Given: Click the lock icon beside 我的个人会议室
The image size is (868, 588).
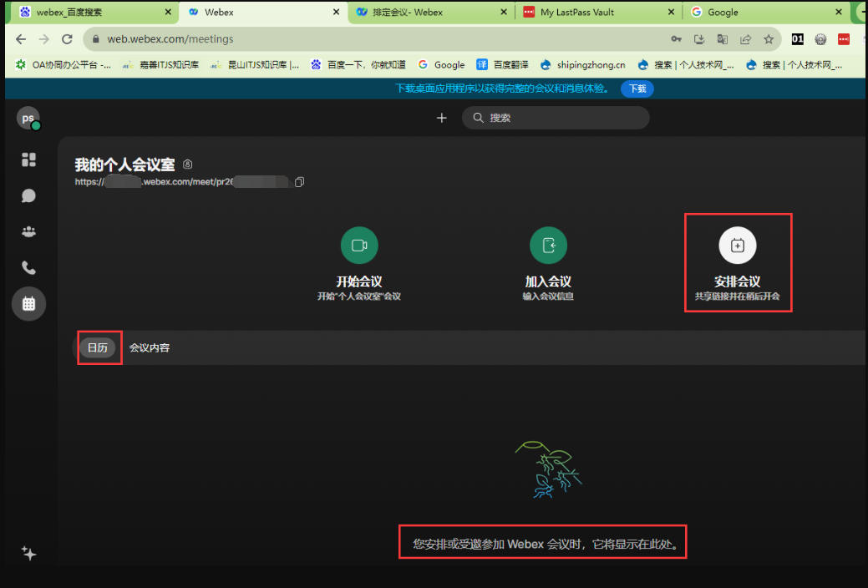Looking at the screenshot, I should coord(188,165).
